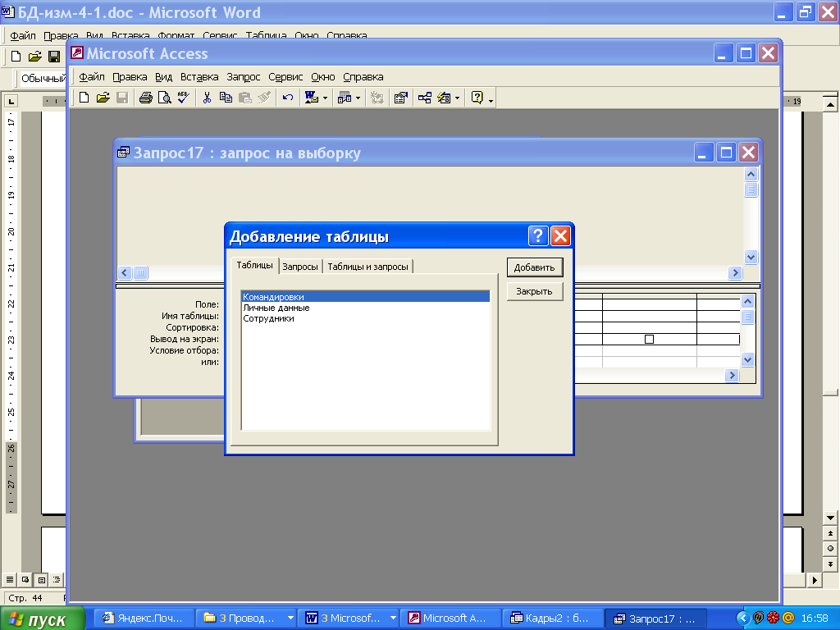This screenshot has height=630, width=840.
Task: Expand the Analyze dropdown arrow
Action: [358, 98]
